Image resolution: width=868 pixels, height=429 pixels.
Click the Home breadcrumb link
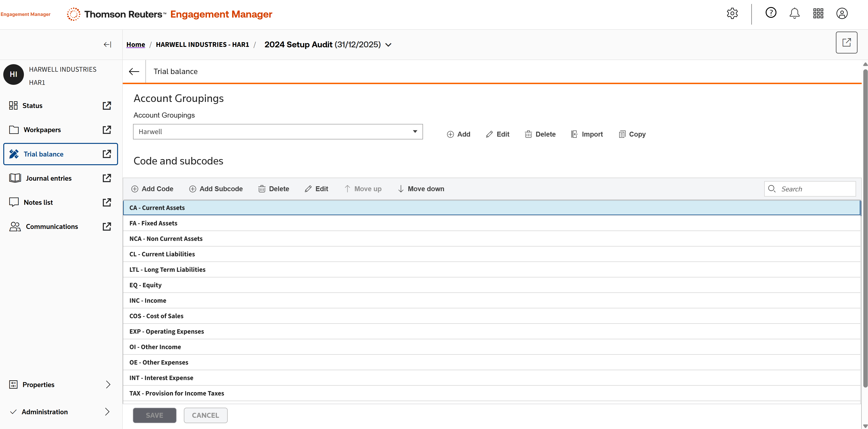point(135,45)
